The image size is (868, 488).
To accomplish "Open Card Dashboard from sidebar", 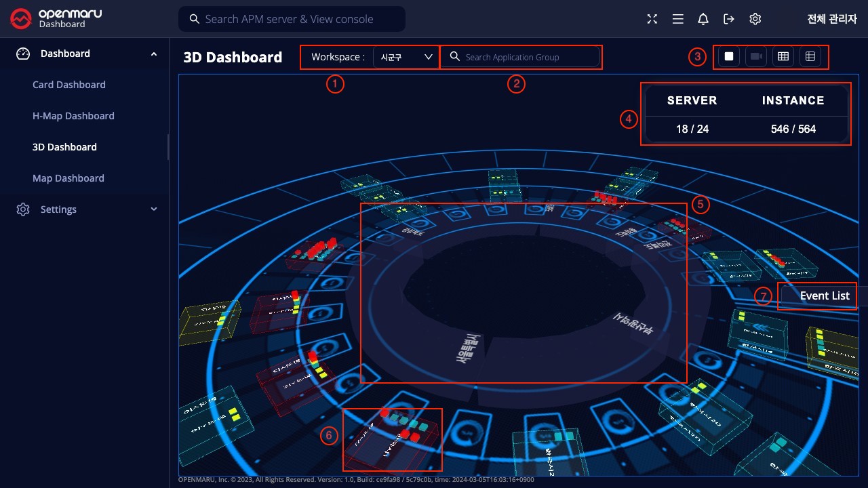I will click(x=69, y=85).
